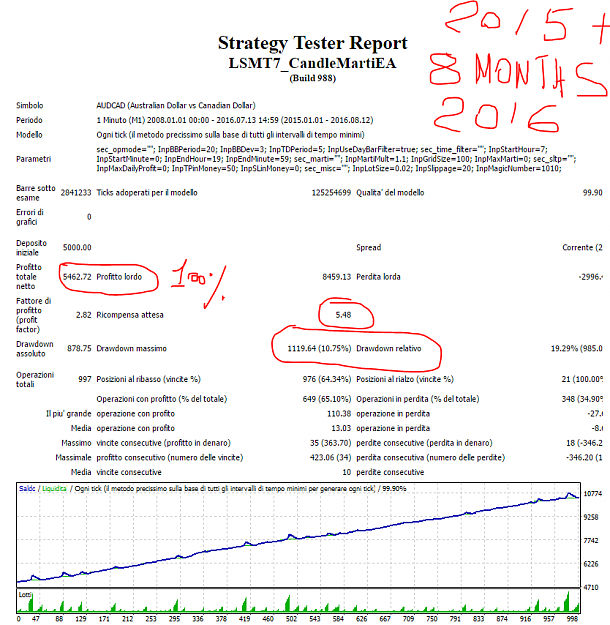Screen dimensions: 610x625
Task: Select the 649 (65.10%) profit trades value
Action: [327, 399]
